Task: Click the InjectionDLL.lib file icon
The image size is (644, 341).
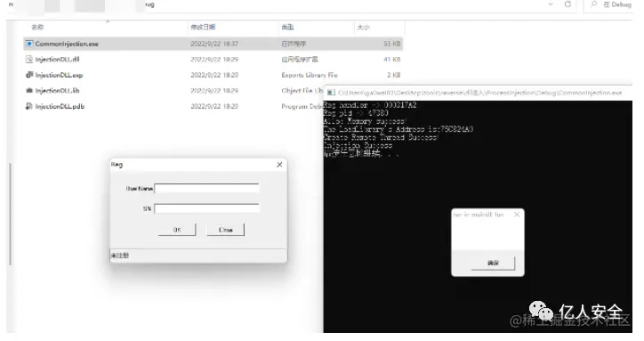Action: (29, 91)
